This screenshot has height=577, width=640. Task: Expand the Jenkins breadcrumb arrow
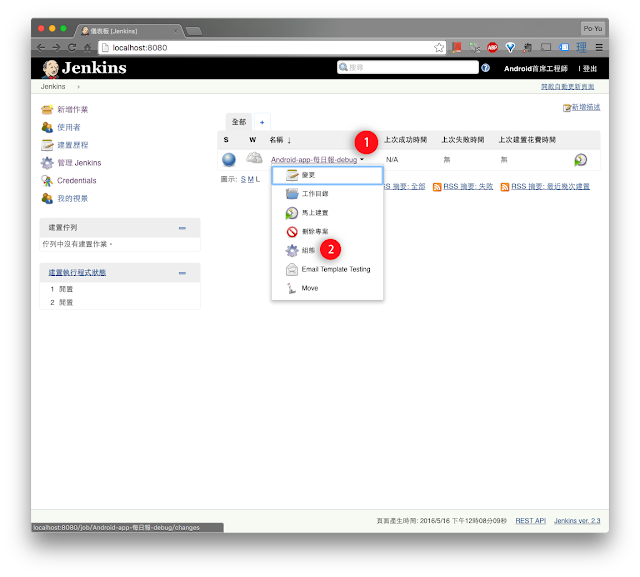point(78,87)
